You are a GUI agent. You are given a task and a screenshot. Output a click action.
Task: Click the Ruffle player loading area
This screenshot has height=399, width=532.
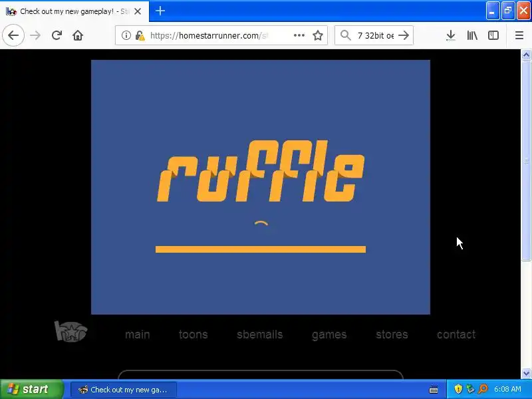[x=261, y=187]
